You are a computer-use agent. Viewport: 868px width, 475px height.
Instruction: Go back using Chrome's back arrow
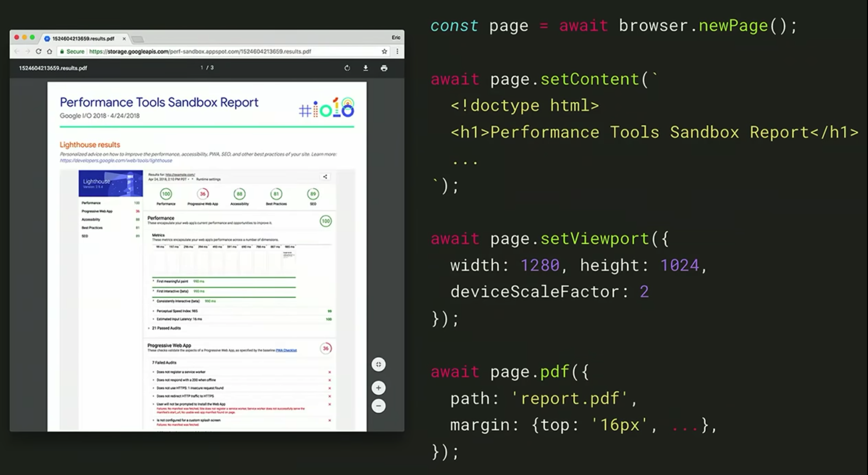[x=17, y=51]
